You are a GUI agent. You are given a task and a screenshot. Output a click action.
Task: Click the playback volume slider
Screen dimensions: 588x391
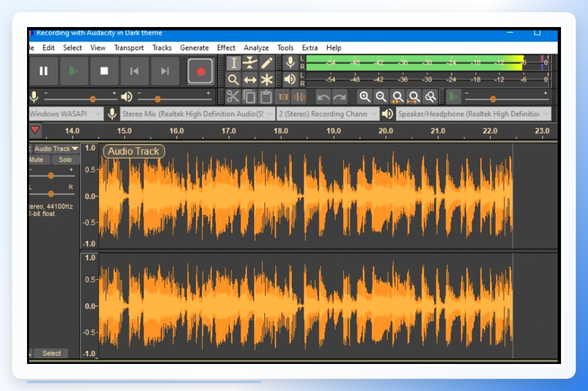coord(174,99)
